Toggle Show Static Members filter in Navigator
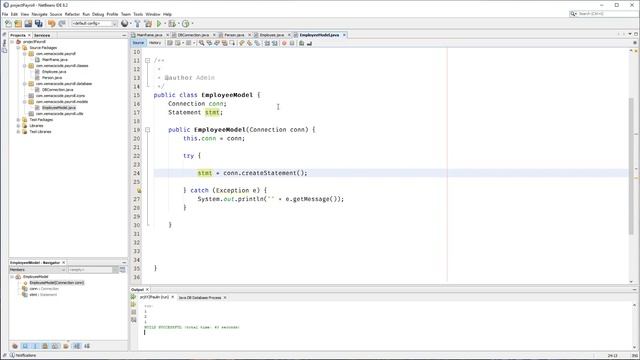Image resolution: width=640 pixels, height=360 pixels. (x=35, y=346)
